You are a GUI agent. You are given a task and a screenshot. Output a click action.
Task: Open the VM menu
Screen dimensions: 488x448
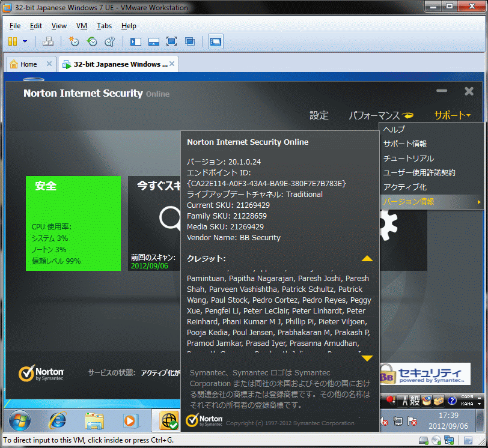click(x=82, y=26)
